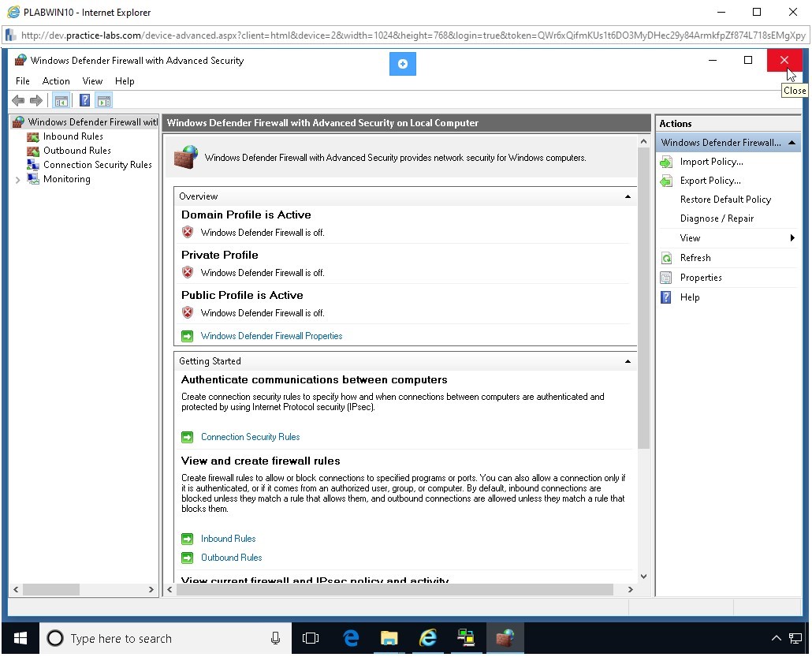The image size is (812, 657).
Task: Select Connection Security Rules tree node
Action: coord(97,165)
